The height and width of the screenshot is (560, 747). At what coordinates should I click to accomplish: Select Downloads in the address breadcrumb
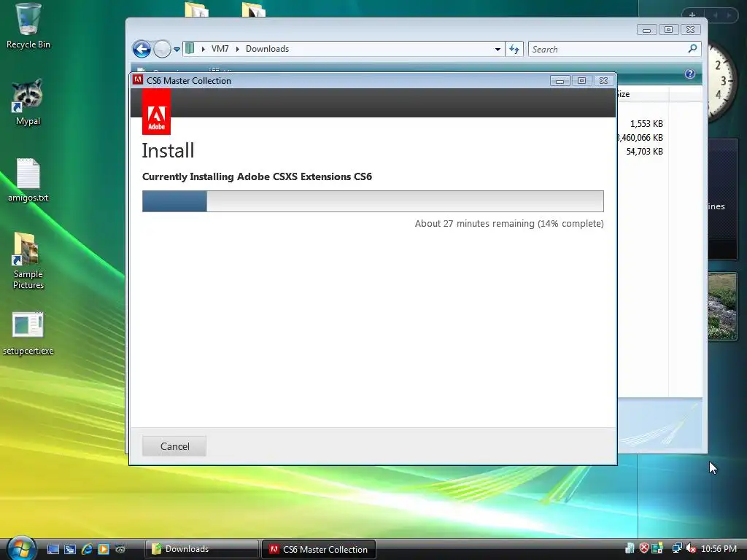coord(267,49)
